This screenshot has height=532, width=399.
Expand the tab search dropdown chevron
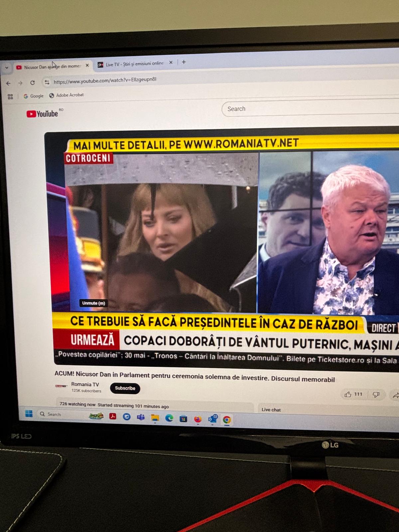coord(7,67)
